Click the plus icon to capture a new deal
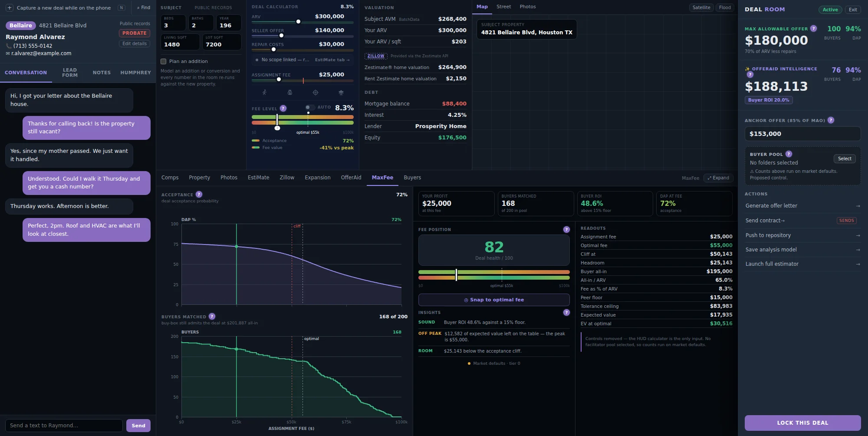The width and height of the screenshot is (868, 436). pos(10,8)
